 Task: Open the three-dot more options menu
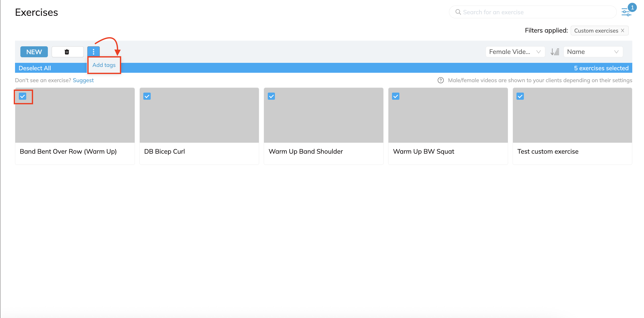[x=93, y=52]
